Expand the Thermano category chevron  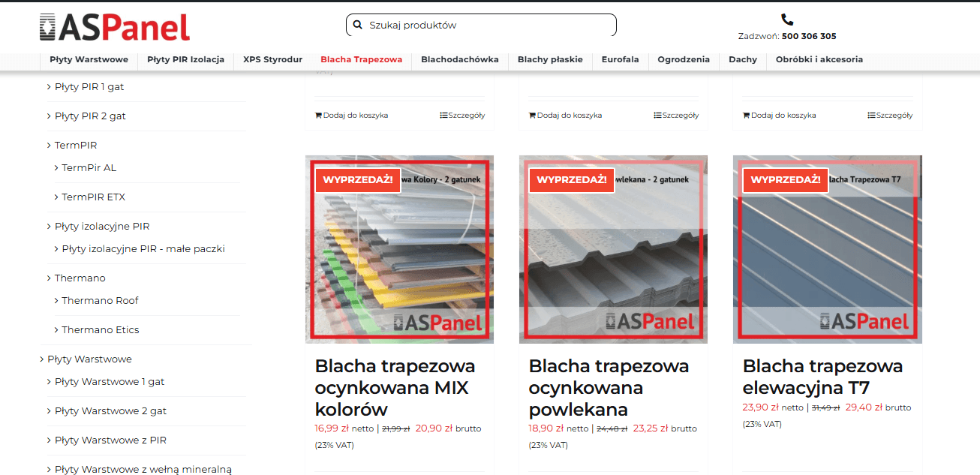(50, 278)
